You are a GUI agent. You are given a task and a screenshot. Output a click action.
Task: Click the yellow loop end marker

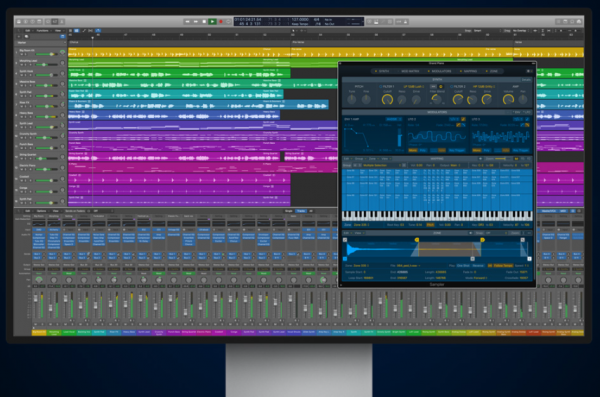pos(482,240)
